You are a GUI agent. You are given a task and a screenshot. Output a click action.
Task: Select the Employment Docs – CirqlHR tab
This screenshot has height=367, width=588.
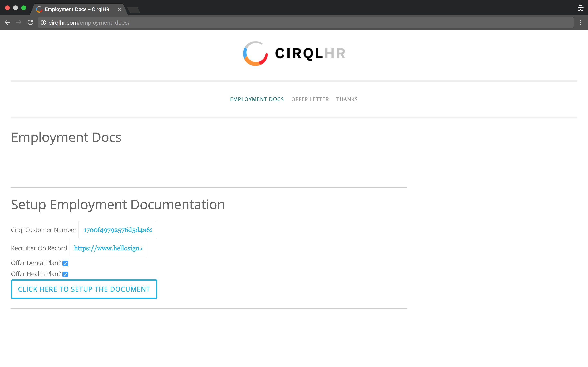coord(77,9)
